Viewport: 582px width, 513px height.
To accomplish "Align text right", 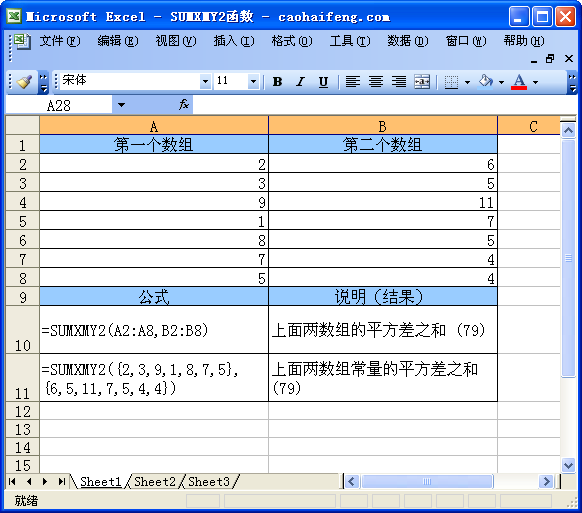I will coord(399,82).
